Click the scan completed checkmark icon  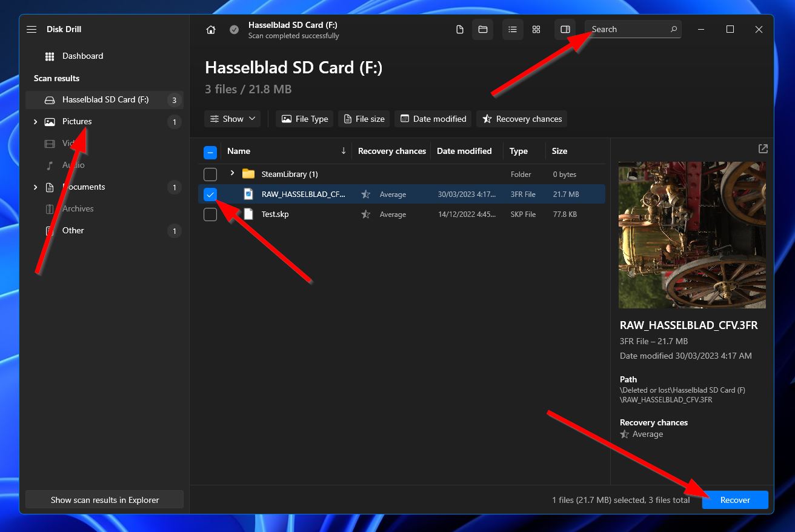click(234, 30)
